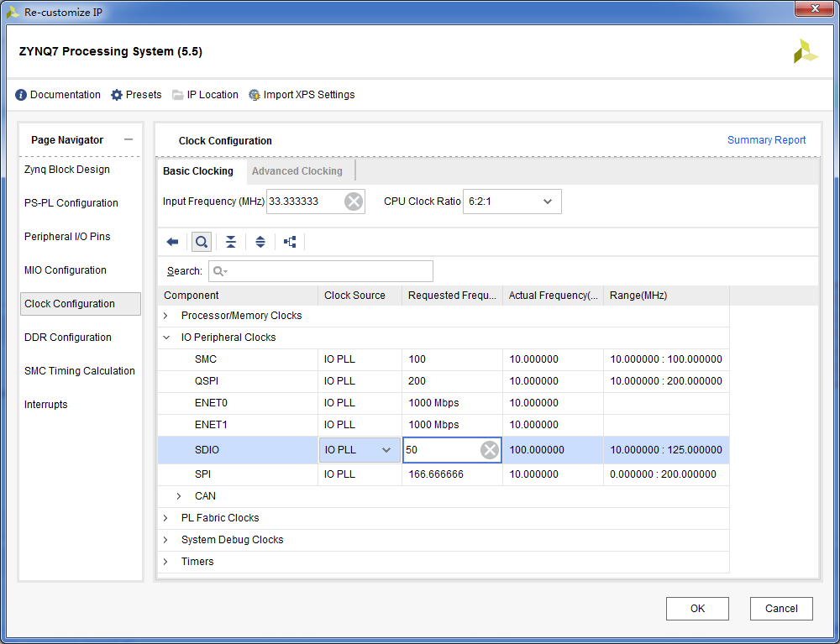This screenshot has height=644, width=840.
Task: Click Import XPS Settings
Action: tap(302, 95)
